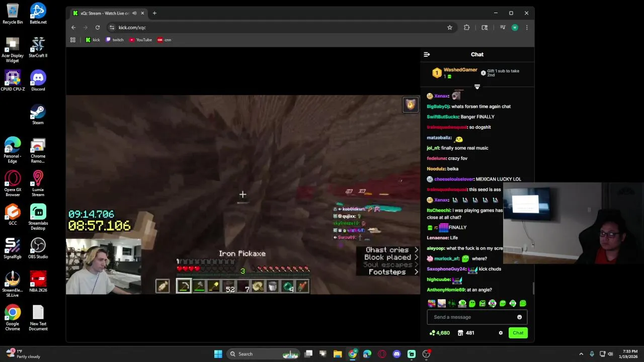Expand the pinned gifters leaderboard arrow

(x=477, y=87)
